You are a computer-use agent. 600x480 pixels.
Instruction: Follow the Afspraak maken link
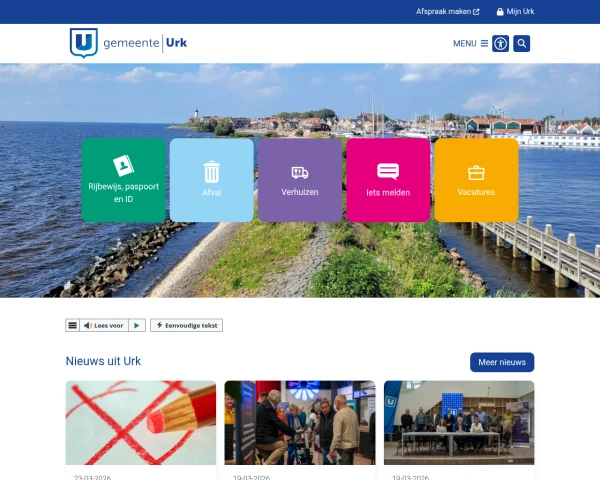click(447, 12)
